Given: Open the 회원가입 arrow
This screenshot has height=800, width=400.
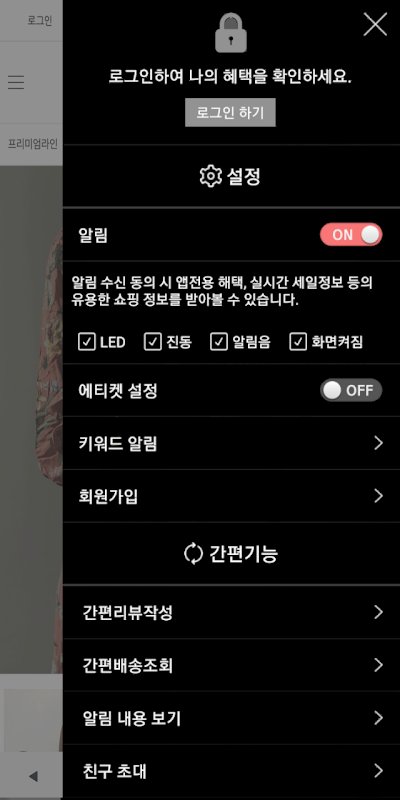Looking at the screenshot, I should pos(378,496).
